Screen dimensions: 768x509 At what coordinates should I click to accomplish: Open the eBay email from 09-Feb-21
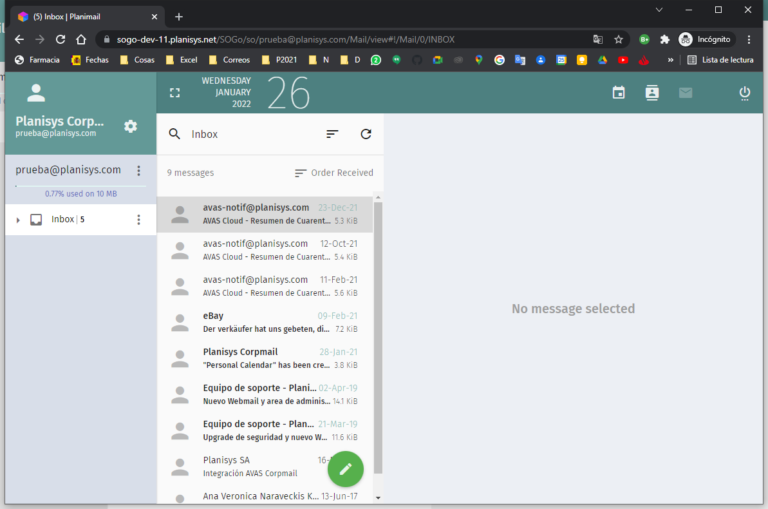point(270,322)
